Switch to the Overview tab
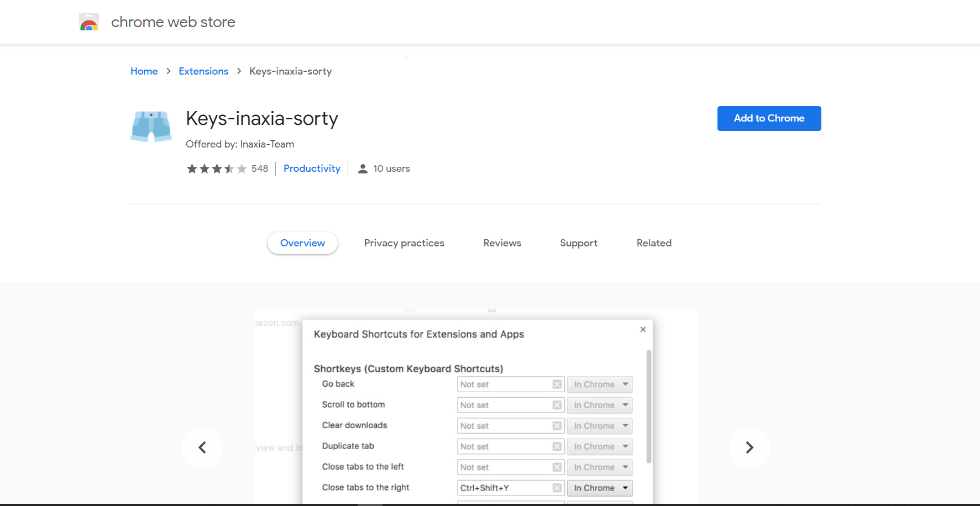Image resolution: width=980 pixels, height=506 pixels. click(x=302, y=243)
